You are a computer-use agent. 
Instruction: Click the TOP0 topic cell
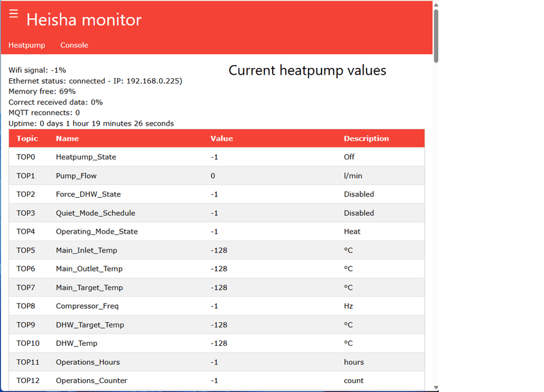(26, 157)
